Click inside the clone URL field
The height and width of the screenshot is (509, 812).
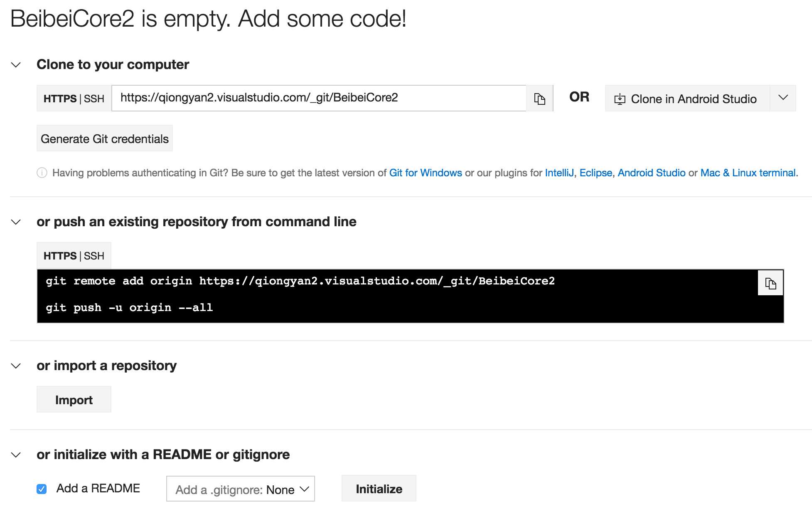click(x=319, y=98)
